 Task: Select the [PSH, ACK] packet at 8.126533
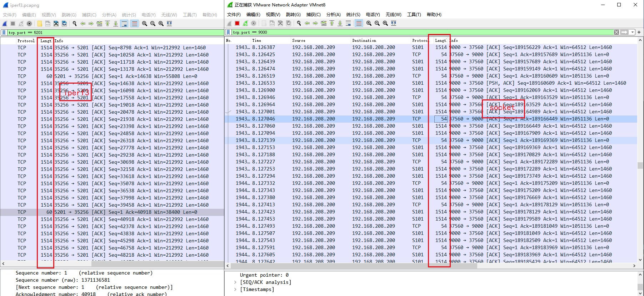point(431,83)
